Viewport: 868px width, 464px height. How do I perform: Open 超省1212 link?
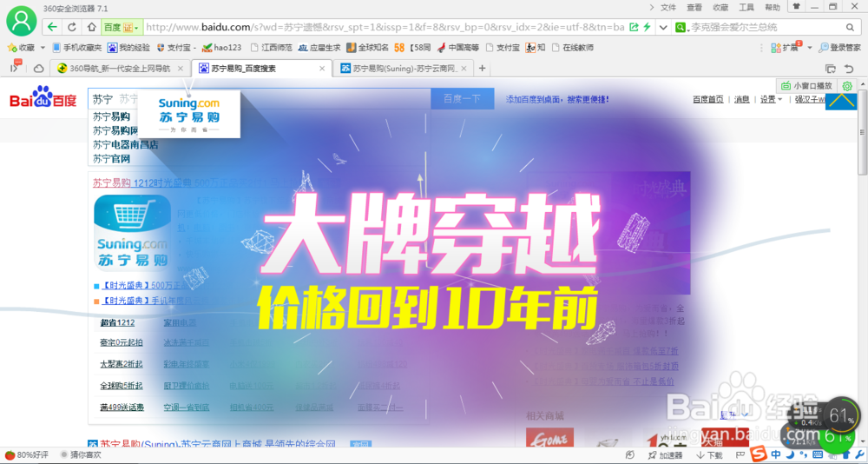coord(117,322)
